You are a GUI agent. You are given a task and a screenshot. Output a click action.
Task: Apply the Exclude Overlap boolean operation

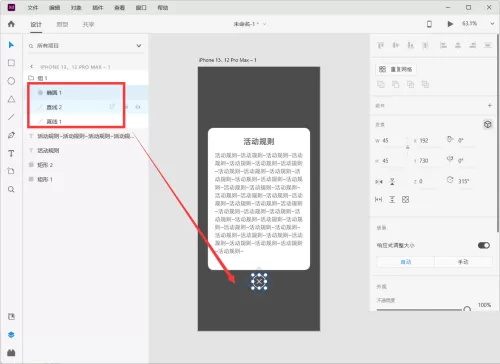coord(425,84)
